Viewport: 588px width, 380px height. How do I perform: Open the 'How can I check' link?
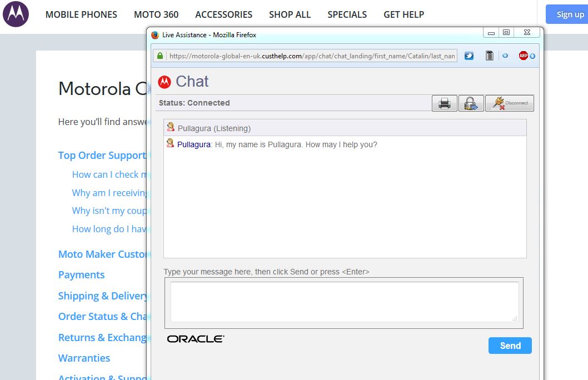[x=109, y=174]
